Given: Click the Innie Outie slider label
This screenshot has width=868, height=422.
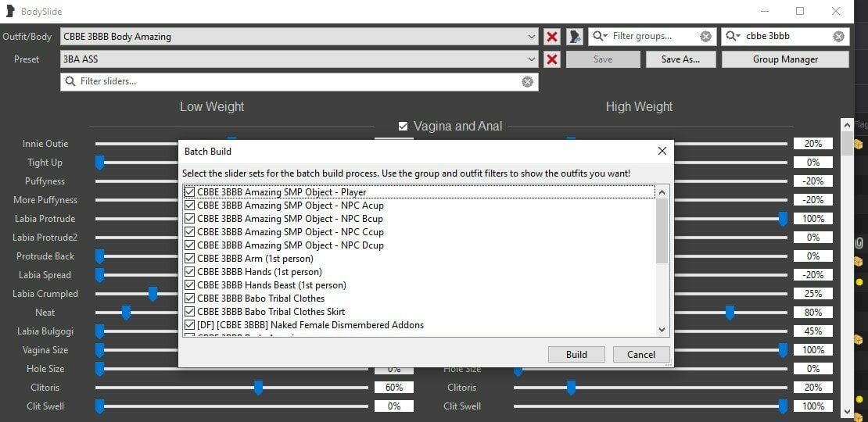Looking at the screenshot, I should (x=45, y=144).
